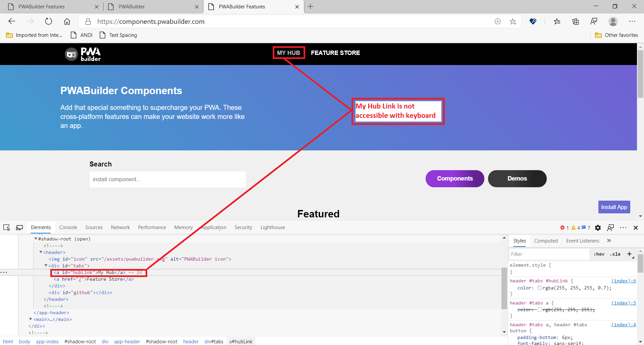Open DevTools customize and control menu (three dots)

(x=624, y=228)
